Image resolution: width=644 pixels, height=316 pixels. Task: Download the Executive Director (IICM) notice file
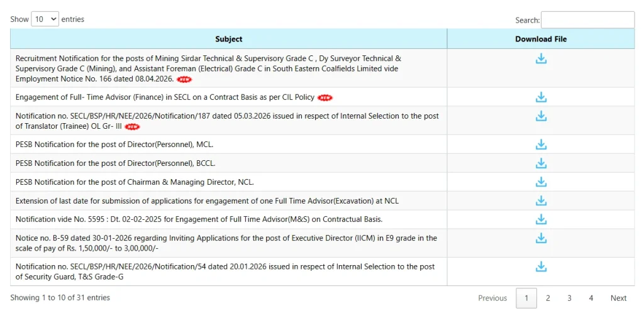pyautogui.click(x=541, y=238)
